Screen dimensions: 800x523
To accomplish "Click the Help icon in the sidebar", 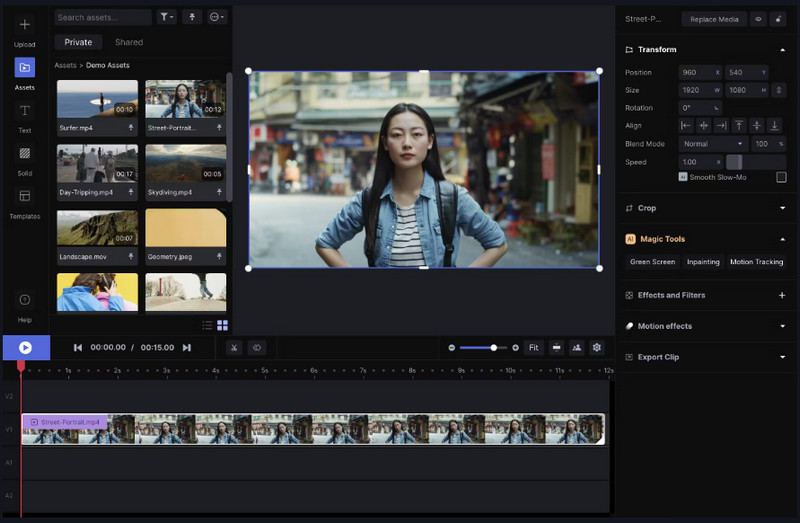I will pos(25,305).
